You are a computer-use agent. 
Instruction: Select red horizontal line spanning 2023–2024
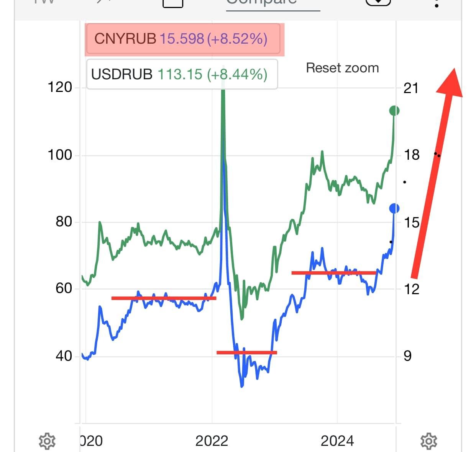click(x=333, y=273)
